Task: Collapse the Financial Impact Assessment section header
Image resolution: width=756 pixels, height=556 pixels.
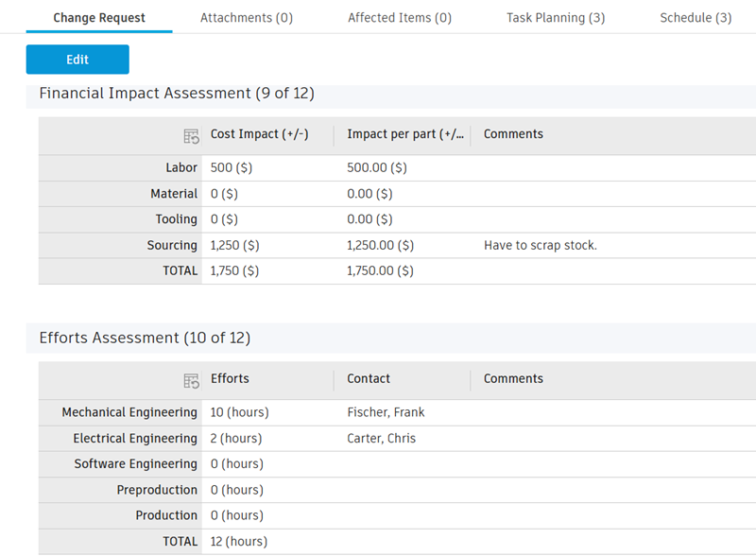Action: 177,94
